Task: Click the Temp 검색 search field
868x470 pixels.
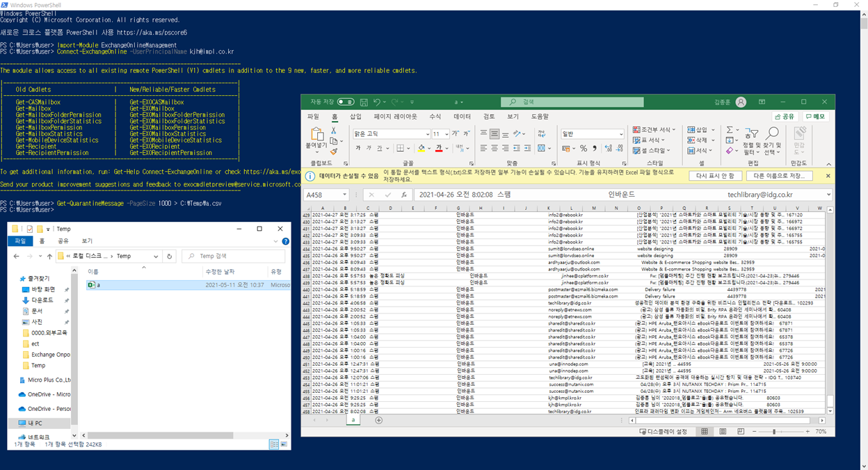Action: 233,256
